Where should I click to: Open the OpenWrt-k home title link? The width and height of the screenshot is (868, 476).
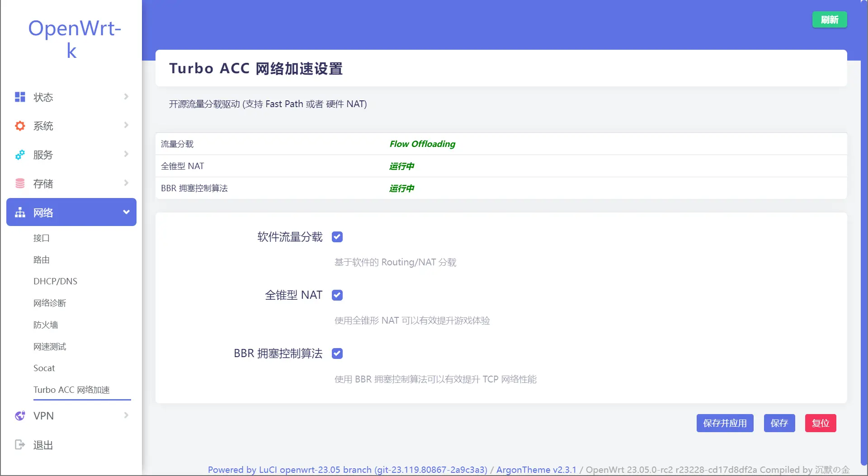[x=75, y=39]
